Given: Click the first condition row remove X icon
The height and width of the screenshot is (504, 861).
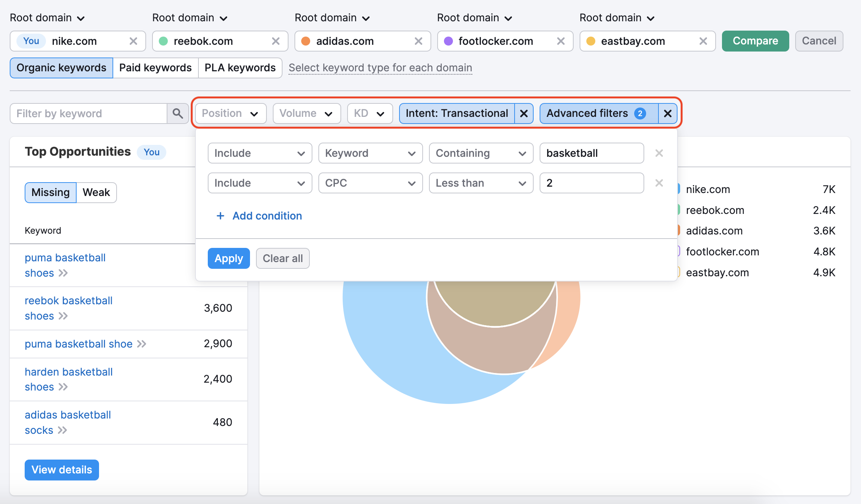Looking at the screenshot, I should 659,153.
